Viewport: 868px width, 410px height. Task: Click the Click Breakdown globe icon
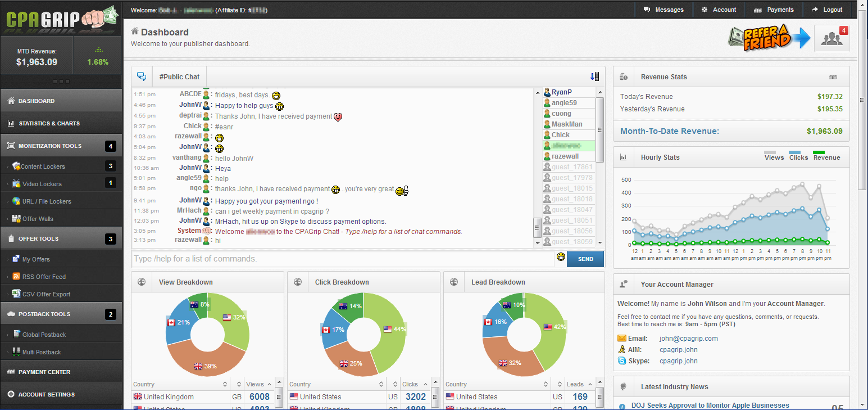298,282
